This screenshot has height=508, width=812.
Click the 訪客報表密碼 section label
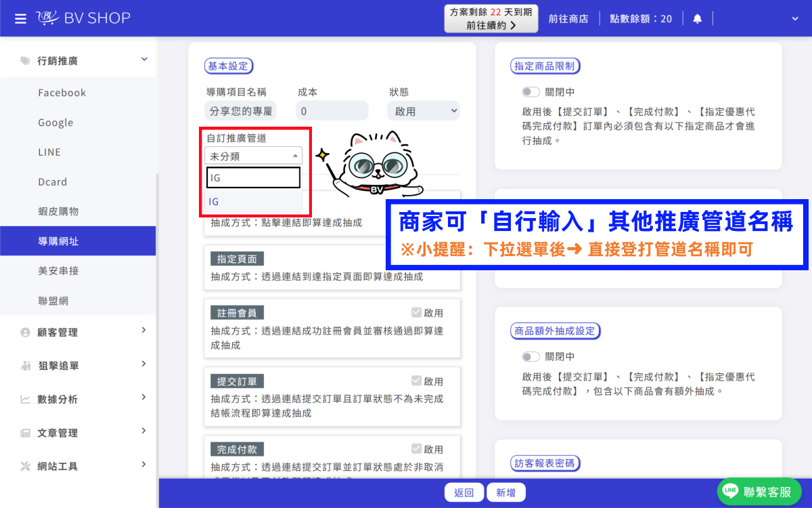click(545, 463)
